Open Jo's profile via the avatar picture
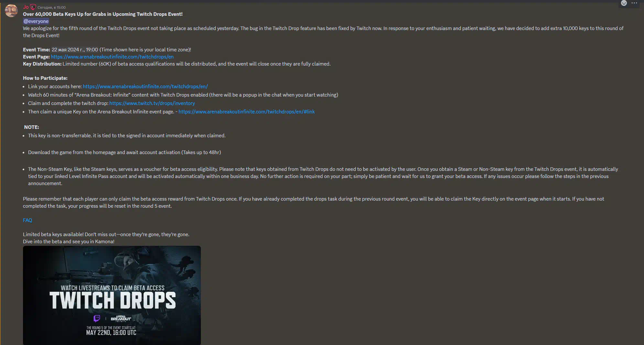 (x=11, y=11)
